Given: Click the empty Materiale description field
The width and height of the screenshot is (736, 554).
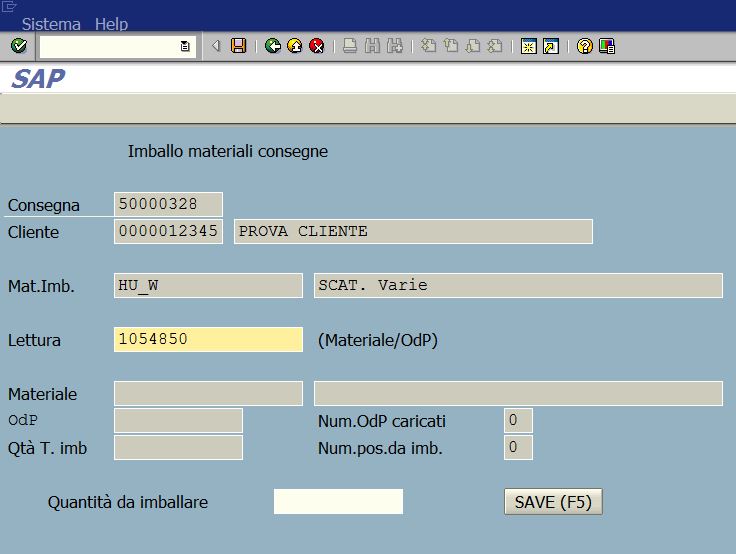Looking at the screenshot, I should (x=518, y=393).
